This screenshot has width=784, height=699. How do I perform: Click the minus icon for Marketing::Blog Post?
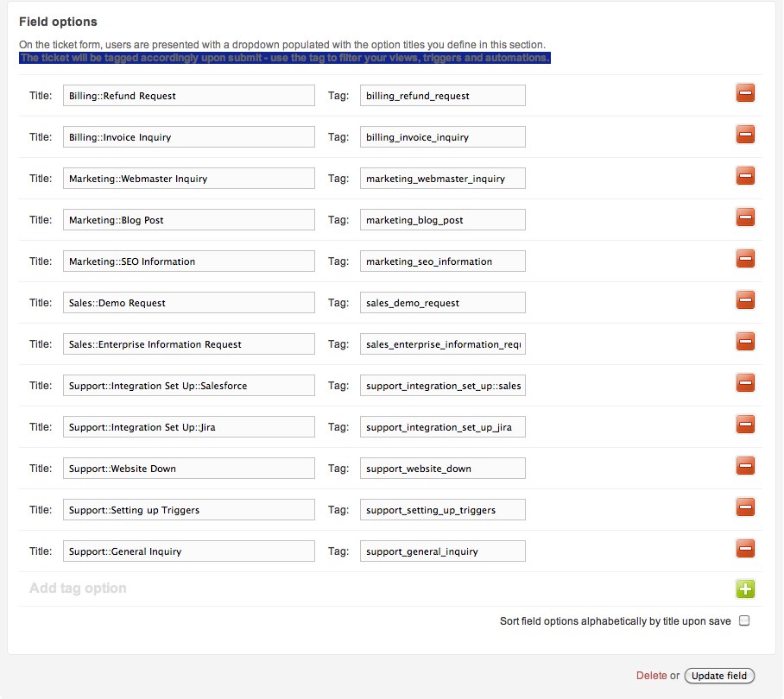[745, 217]
